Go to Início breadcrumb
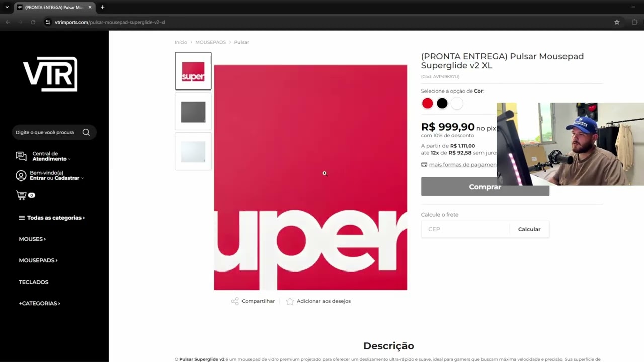This screenshot has width=644, height=362. pos(181,42)
